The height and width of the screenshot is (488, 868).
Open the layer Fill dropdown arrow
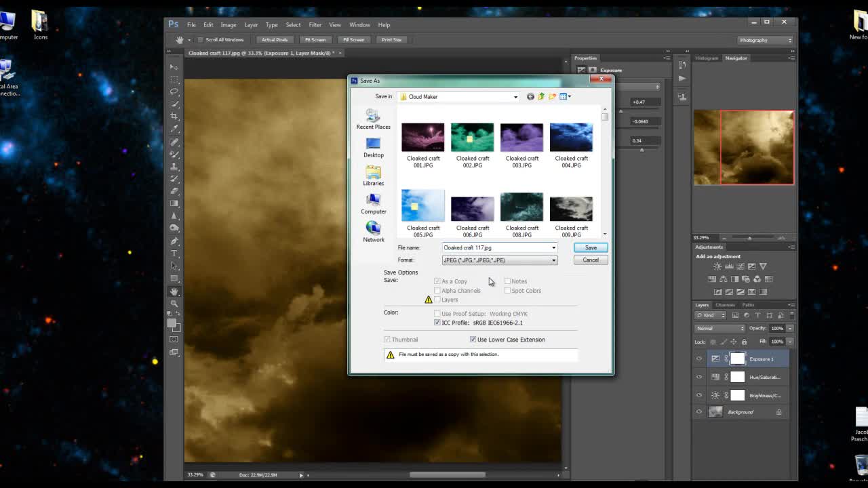click(x=790, y=342)
